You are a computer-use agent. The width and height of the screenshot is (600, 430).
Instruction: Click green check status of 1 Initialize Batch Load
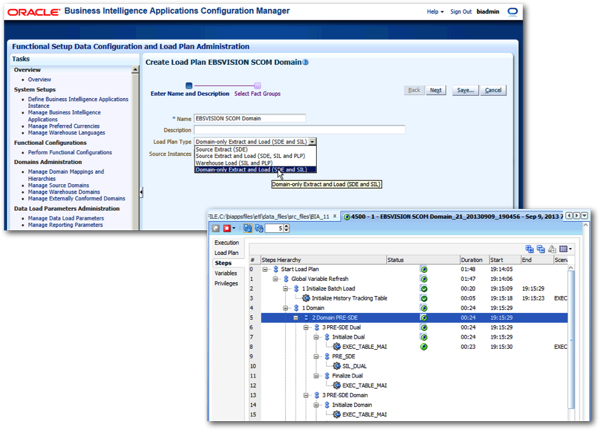click(424, 289)
